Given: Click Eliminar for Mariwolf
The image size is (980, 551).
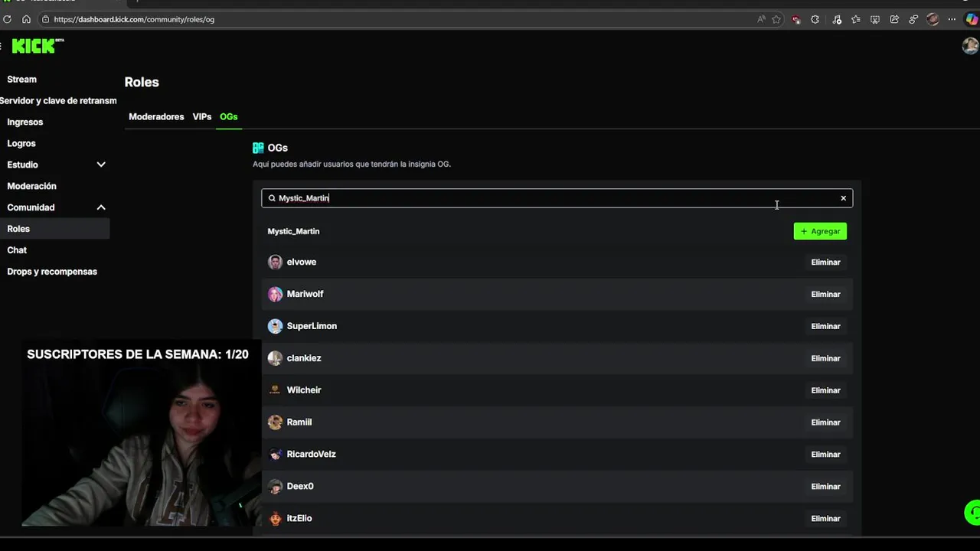Looking at the screenshot, I should 825,294.
